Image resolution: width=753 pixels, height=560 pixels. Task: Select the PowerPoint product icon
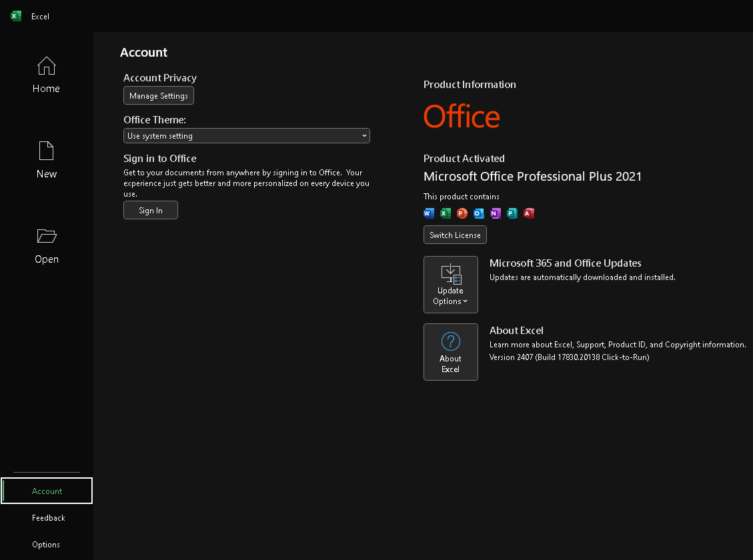pyautogui.click(x=462, y=213)
